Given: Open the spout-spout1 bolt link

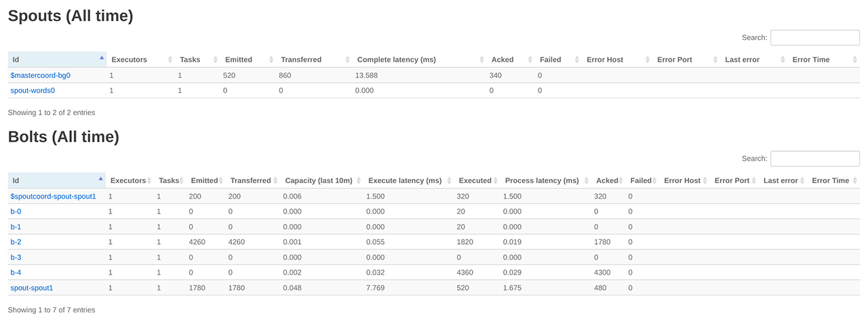Looking at the screenshot, I should (31, 287).
